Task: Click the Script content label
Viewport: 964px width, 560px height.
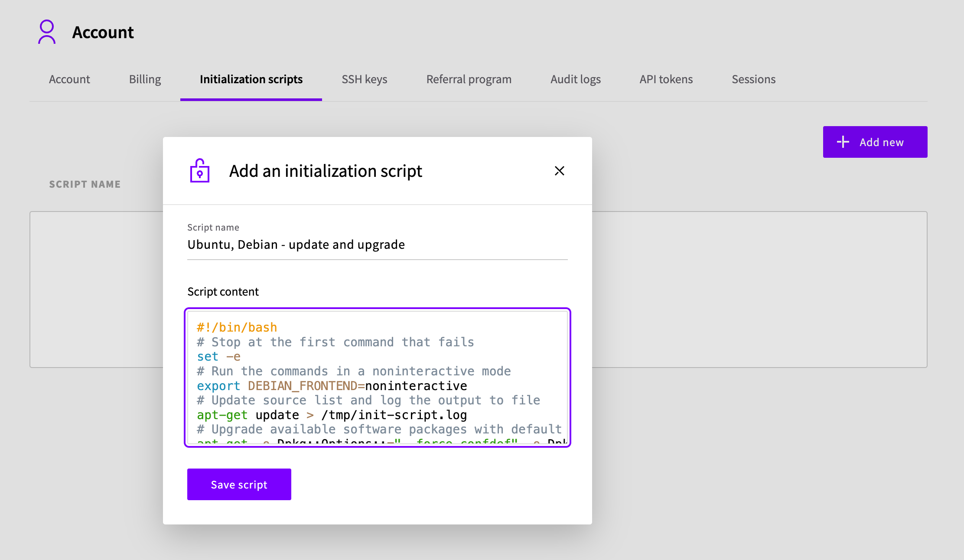Action: point(223,292)
